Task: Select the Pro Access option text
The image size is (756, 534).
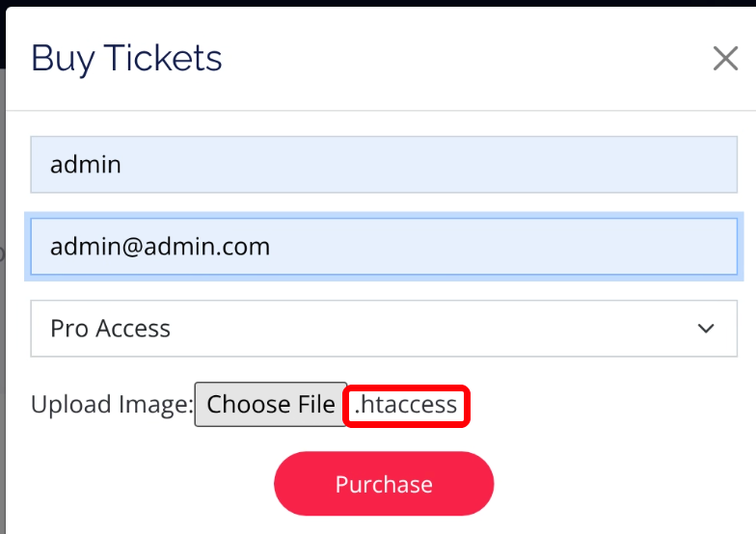Action: point(110,329)
